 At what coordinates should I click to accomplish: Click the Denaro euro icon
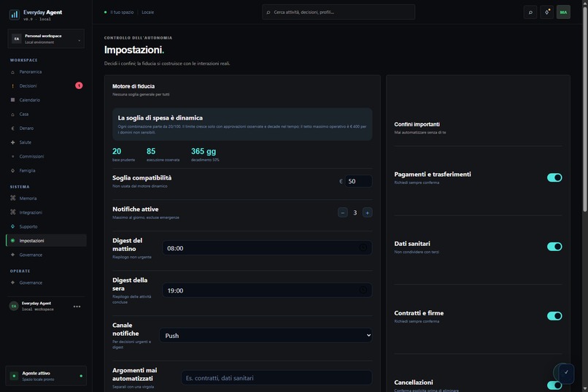(x=12, y=128)
